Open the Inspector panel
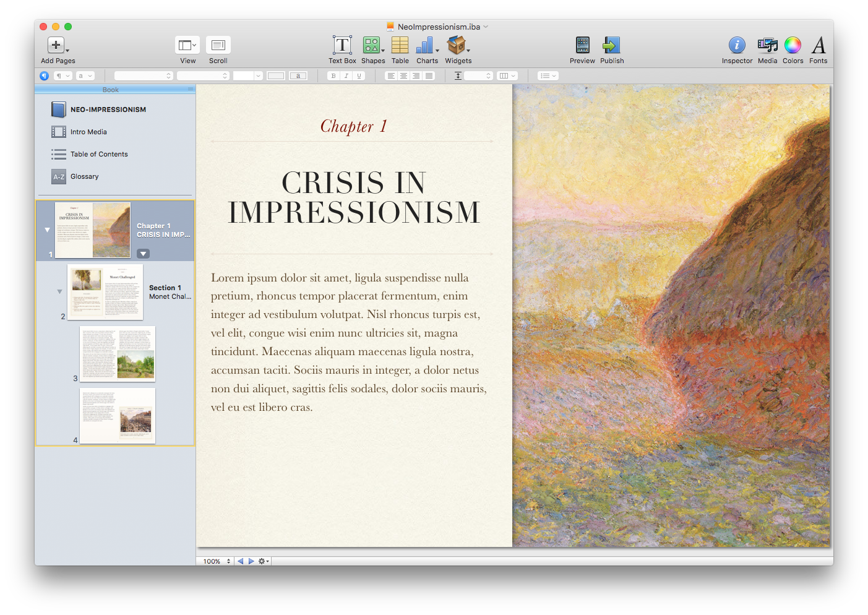Image resolution: width=868 pixels, height=615 pixels. [x=736, y=46]
